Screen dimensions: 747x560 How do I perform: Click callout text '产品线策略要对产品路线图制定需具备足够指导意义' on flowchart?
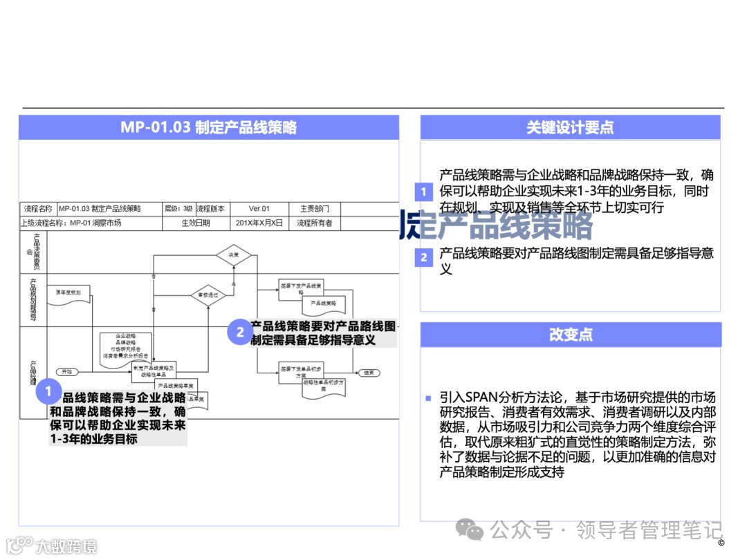(323, 333)
